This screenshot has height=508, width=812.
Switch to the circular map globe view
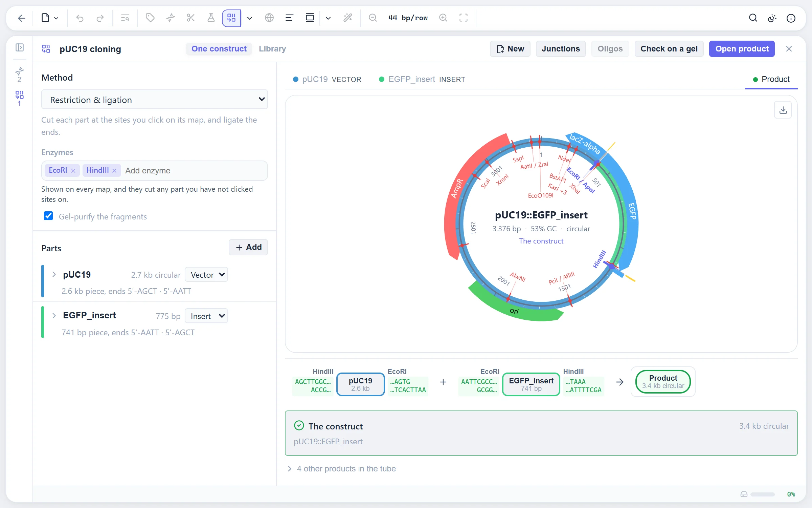click(x=269, y=18)
